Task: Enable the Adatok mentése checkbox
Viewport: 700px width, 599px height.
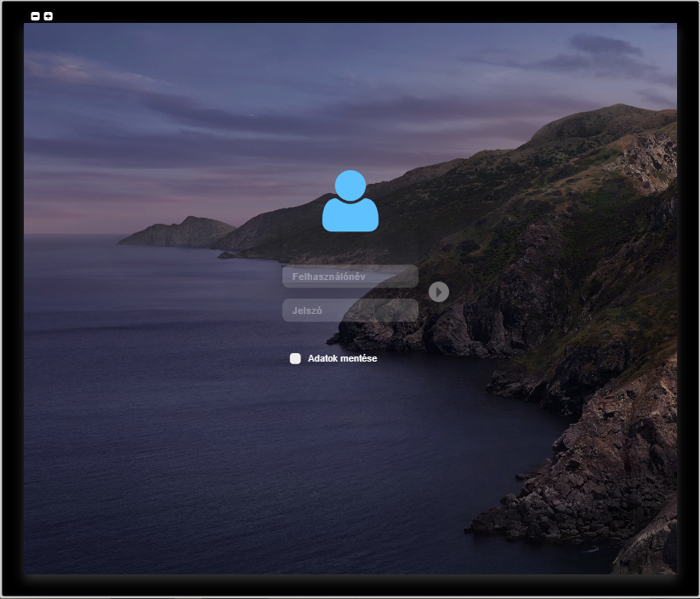Action: point(295,359)
